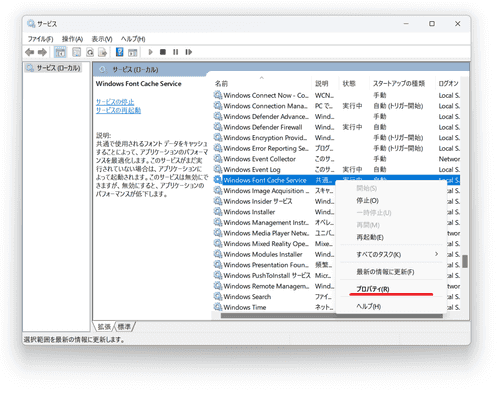Click the Refresh toolbar icon

tap(90, 52)
